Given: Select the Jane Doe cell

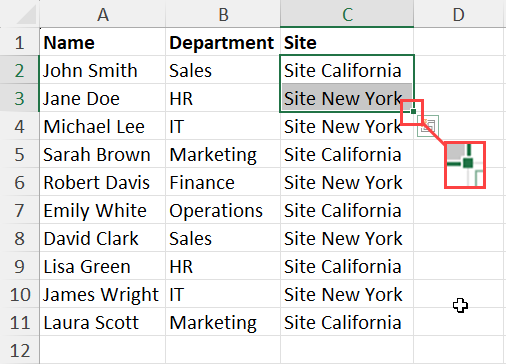Looking at the screenshot, I should tap(103, 98).
